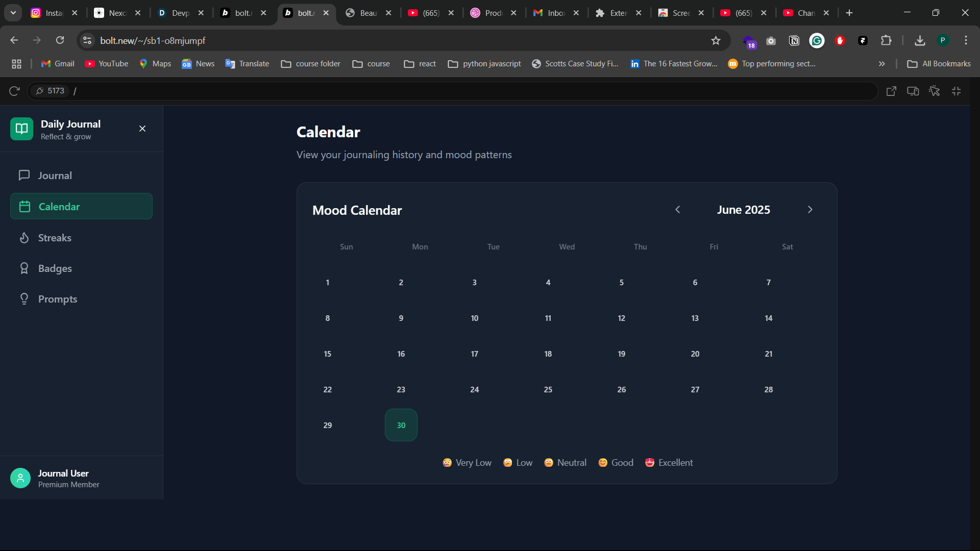980x551 pixels.
Task: Select highlighted day 30 in calendar
Action: coord(401,425)
